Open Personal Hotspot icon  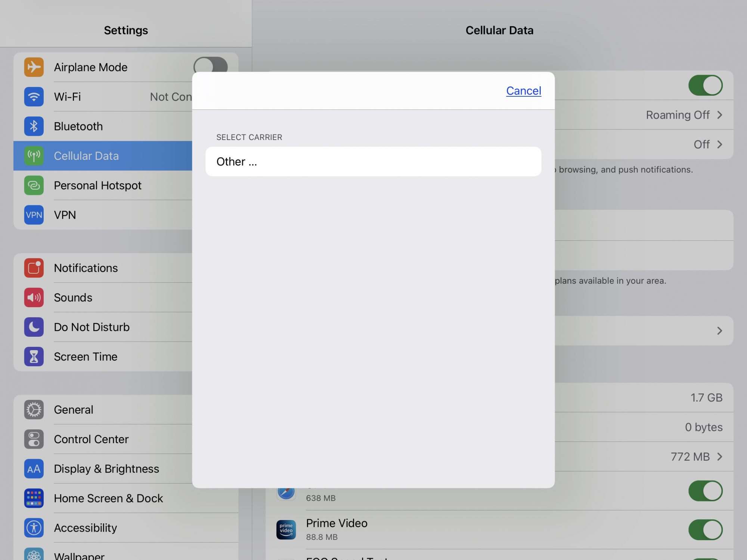tap(34, 186)
